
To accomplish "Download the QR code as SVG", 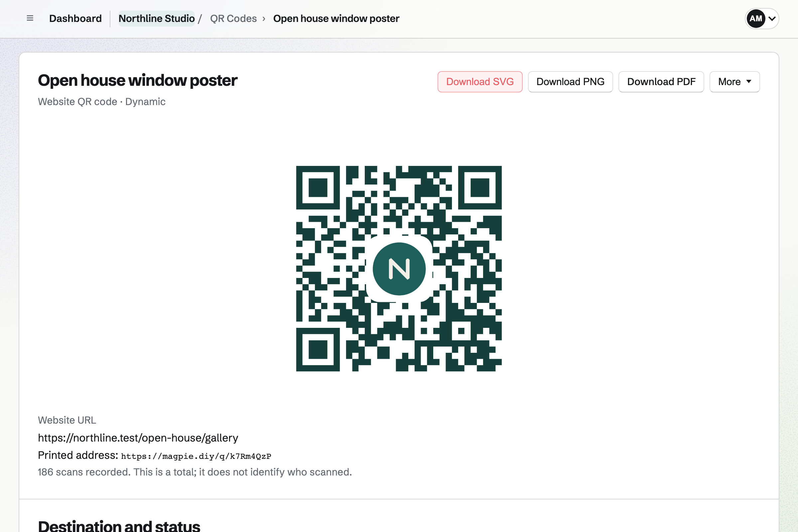I will click(480, 82).
